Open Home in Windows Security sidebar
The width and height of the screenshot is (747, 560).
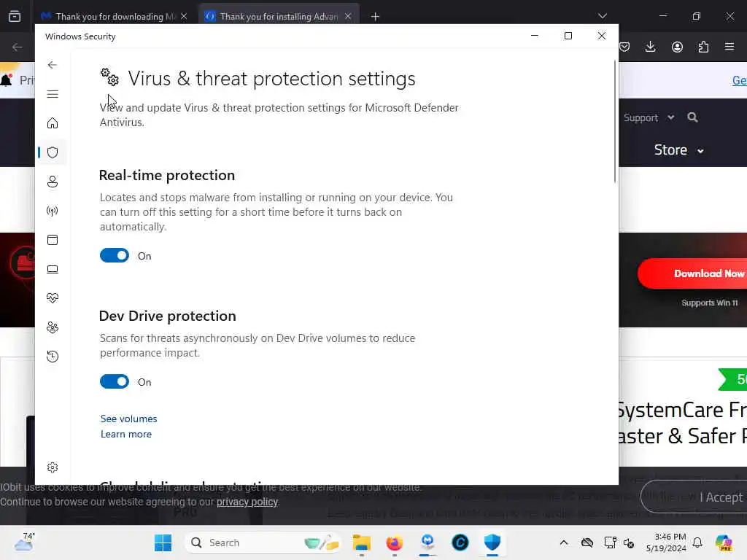point(53,123)
